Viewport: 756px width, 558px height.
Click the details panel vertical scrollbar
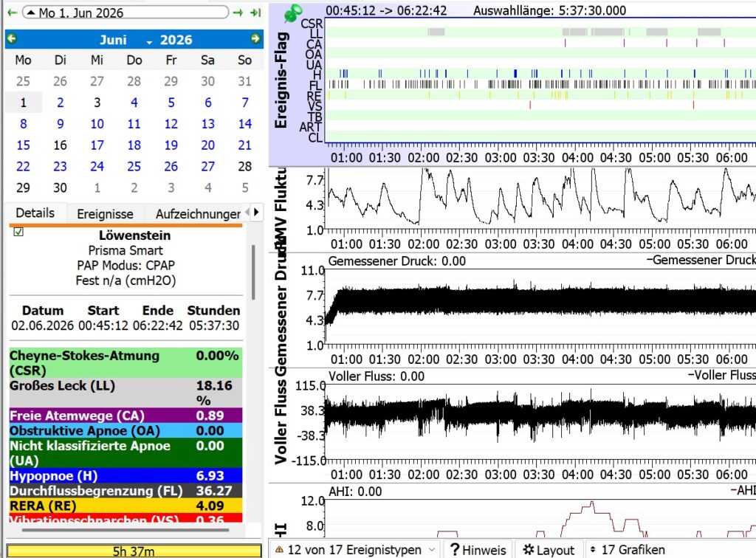[253, 272]
